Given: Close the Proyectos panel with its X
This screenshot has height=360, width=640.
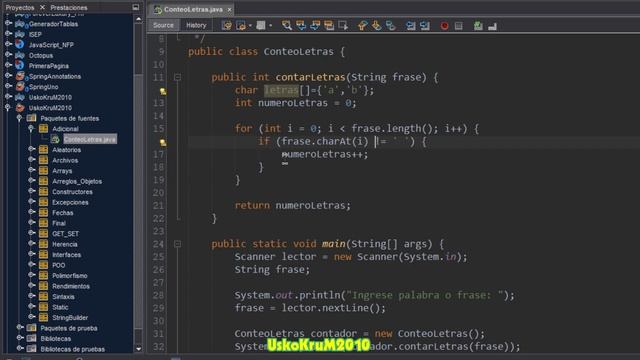Looking at the screenshot, I should click(x=42, y=7).
